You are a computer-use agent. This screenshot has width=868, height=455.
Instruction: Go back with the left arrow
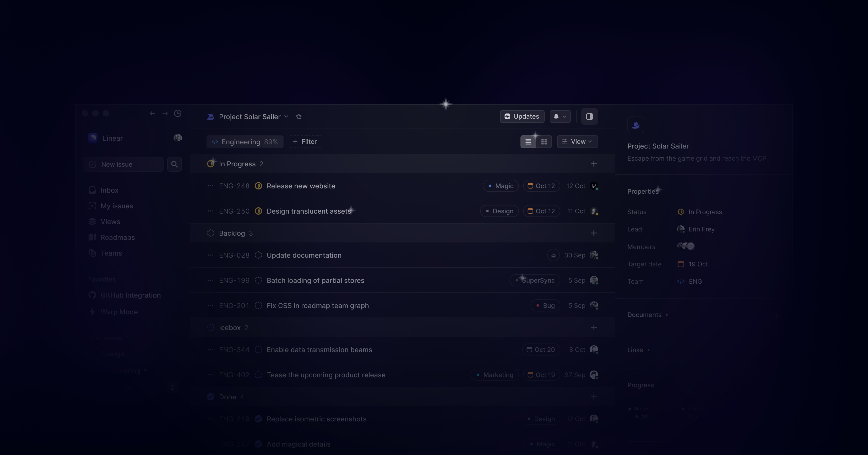152,113
